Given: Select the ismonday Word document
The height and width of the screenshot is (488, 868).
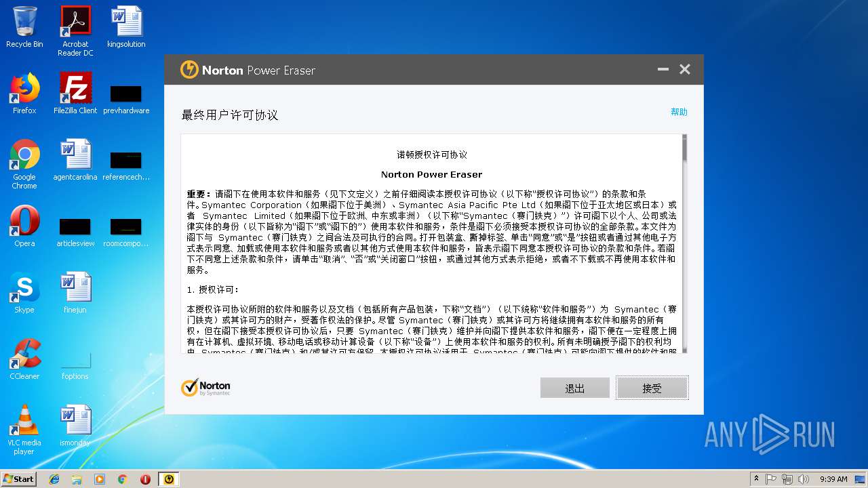Looking at the screenshot, I should 75,426.
